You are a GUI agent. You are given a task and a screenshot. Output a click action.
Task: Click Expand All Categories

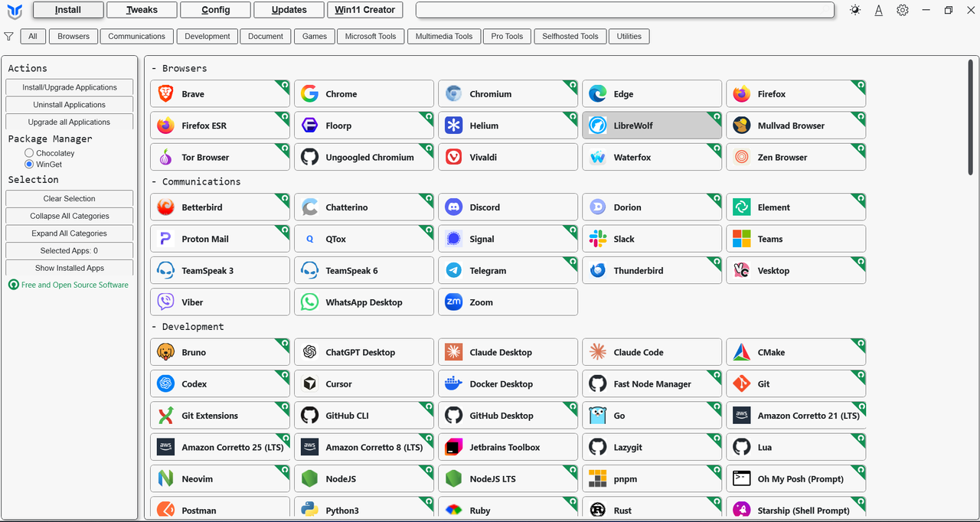(x=70, y=233)
